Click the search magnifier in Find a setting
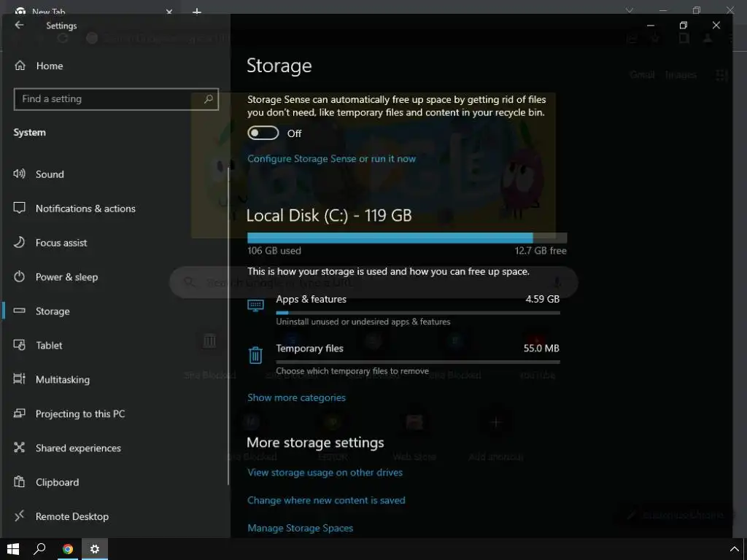Viewport: 747px width, 560px height. pyautogui.click(x=208, y=99)
